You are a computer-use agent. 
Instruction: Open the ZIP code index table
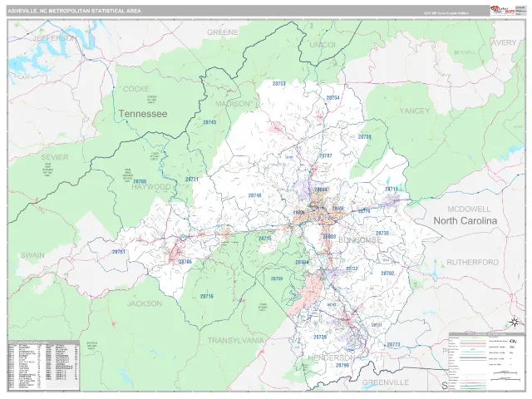coord(44,366)
